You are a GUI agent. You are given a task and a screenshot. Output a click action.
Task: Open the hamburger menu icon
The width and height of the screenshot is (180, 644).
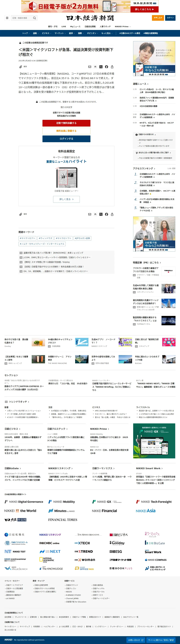tap(7, 18)
